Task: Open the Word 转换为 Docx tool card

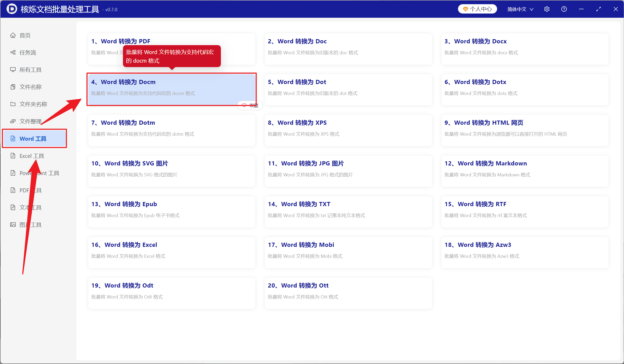Action: [x=525, y=49]
